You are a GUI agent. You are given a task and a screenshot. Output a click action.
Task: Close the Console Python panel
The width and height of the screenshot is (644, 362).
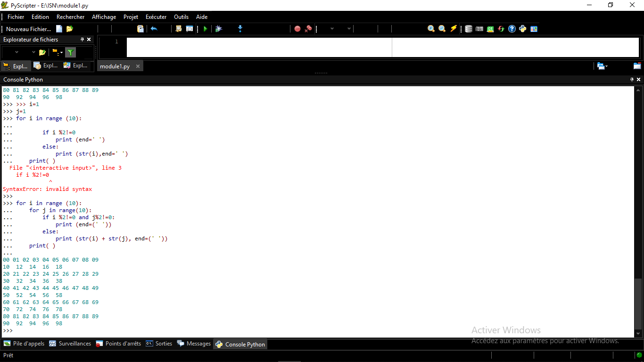tap(639, 80)
